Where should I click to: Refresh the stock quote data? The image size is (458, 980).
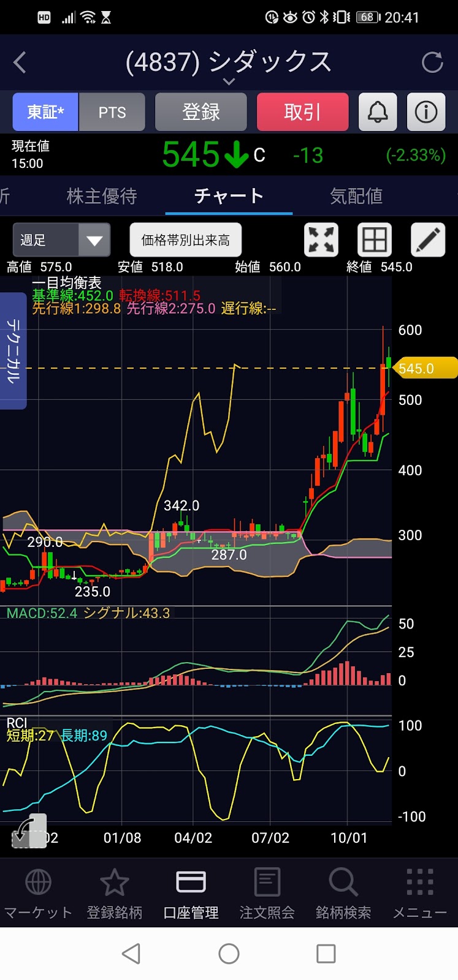click(x=432, y=62)
